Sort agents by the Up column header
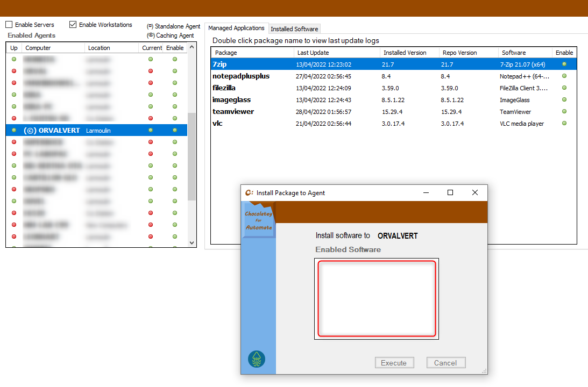Image resolution: width=588 pixels, height=387 pixels. pyautogui.click(x=14, y=48)
